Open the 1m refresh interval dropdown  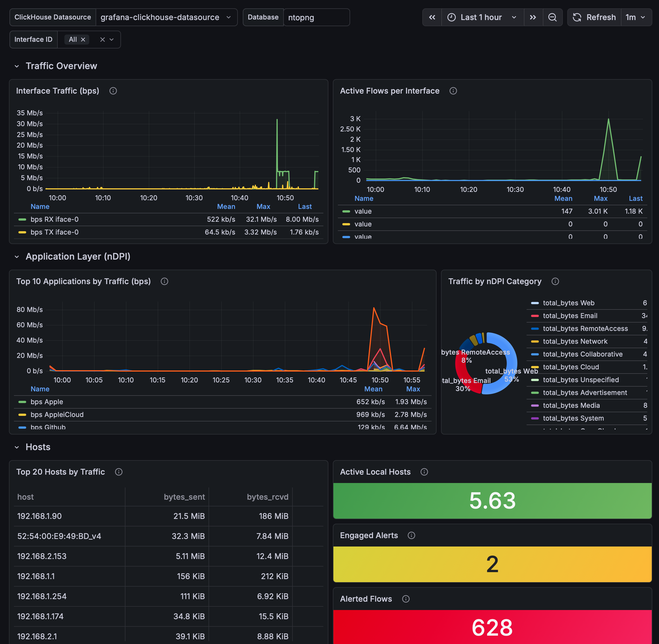tap(635, 17)
